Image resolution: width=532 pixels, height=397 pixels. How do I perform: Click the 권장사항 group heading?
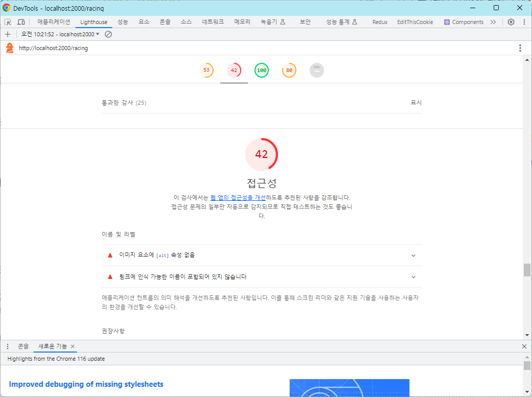(113, 331)
